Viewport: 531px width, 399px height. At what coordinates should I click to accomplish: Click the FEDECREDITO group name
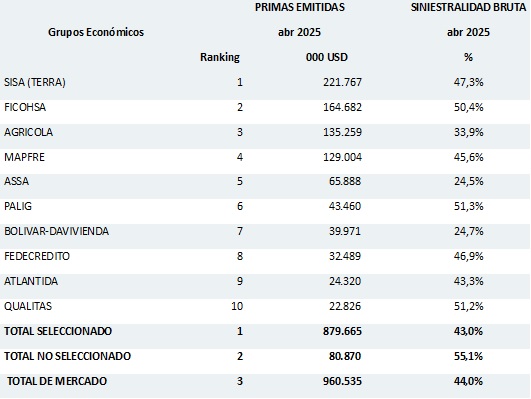click(x=37, y=256)
